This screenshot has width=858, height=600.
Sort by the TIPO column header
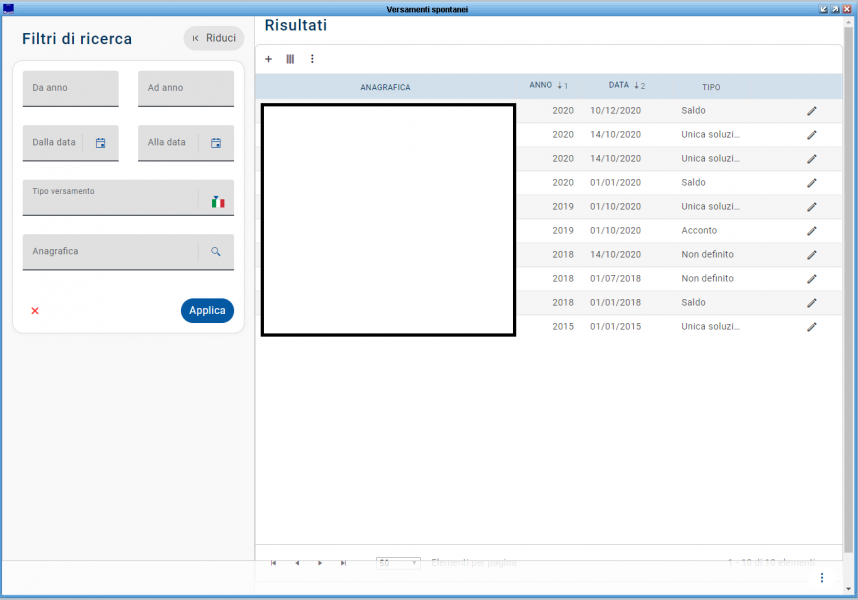(711, 87)
